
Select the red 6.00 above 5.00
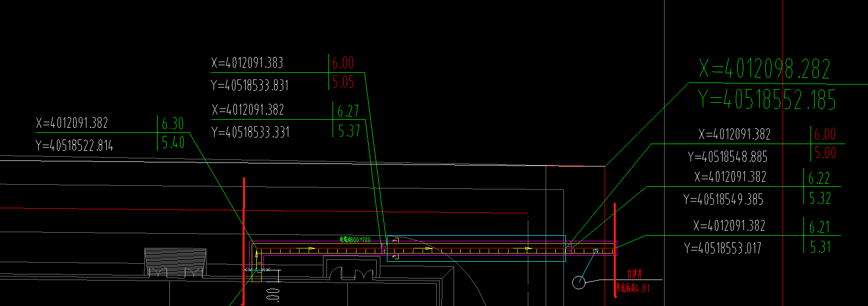coord(825,134)
